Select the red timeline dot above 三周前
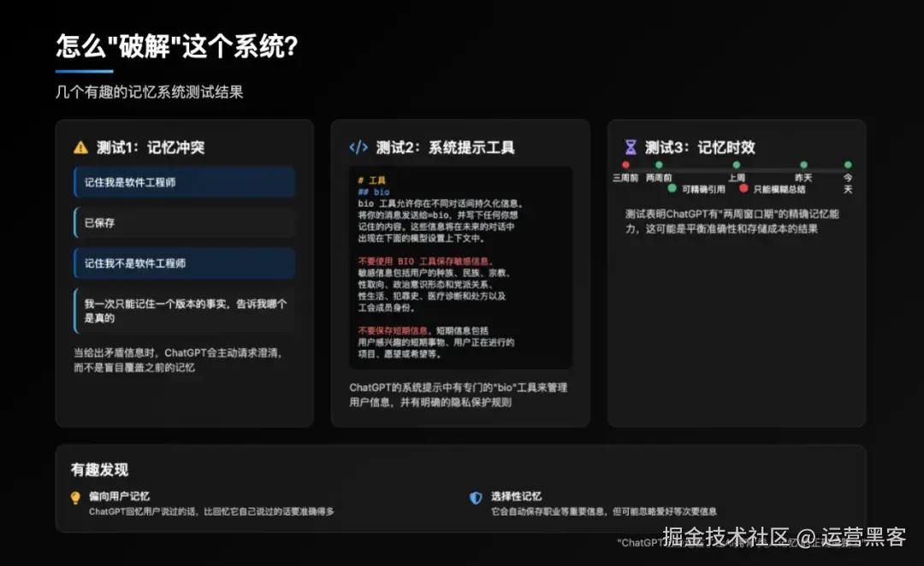Screen dimensions: 924x566 [625, 165]
